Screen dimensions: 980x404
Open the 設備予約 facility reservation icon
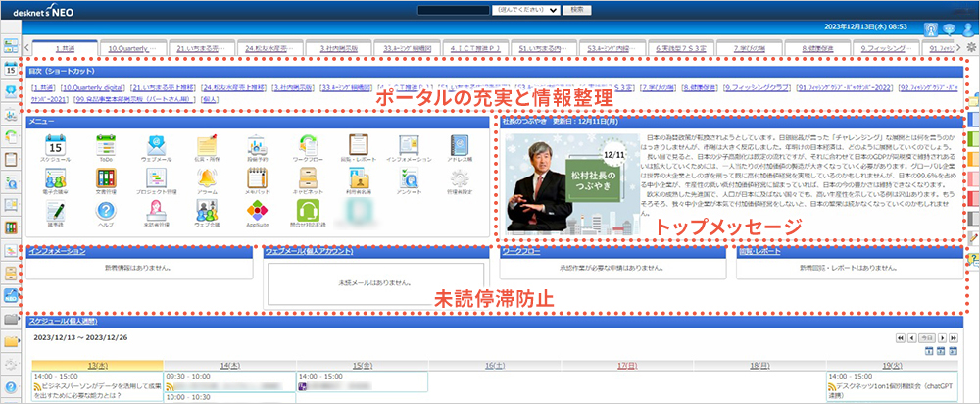[x=257, y=145]
